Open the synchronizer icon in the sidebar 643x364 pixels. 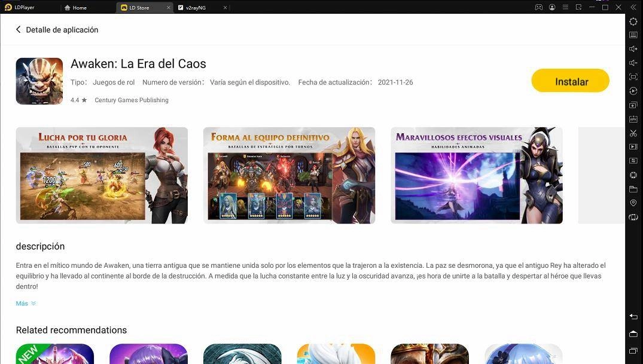pyautogui.click(x=633, y=161)
